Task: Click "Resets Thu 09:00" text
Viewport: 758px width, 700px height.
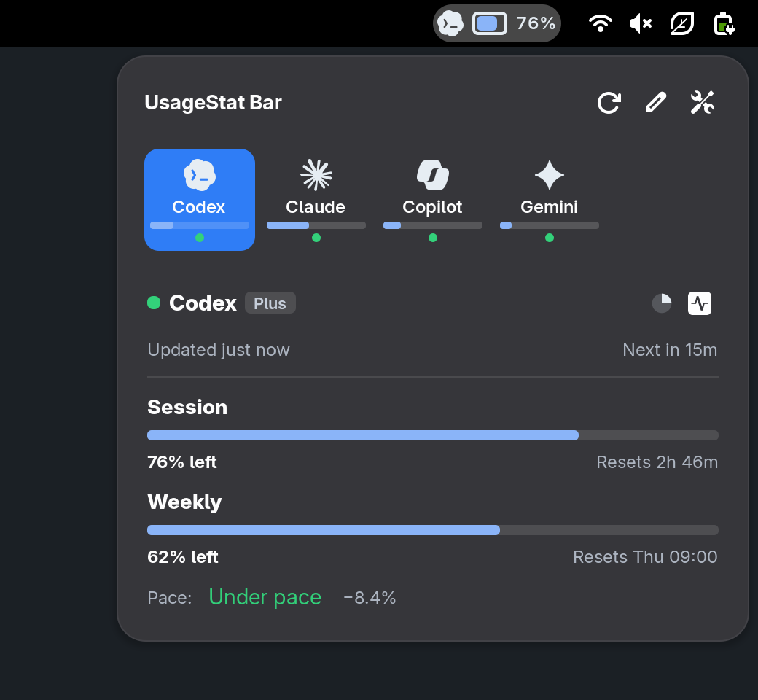Action: (645, 557)
